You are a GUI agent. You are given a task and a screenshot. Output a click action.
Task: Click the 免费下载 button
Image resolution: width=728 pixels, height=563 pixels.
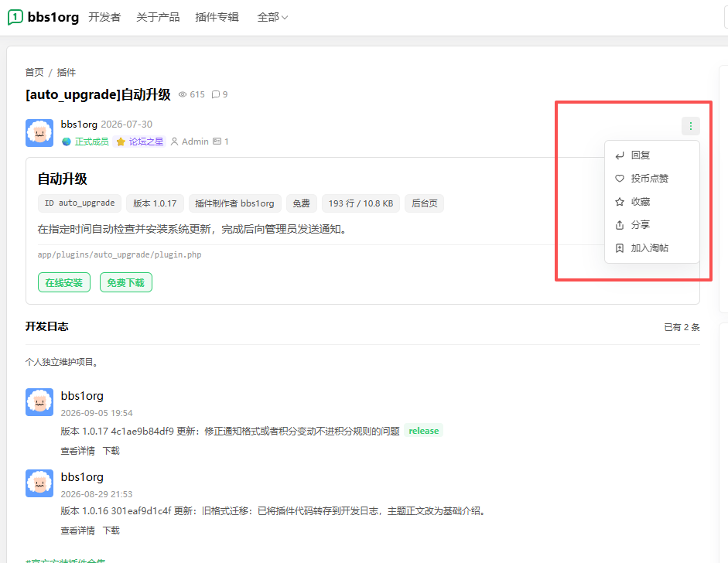click(126, 283)
